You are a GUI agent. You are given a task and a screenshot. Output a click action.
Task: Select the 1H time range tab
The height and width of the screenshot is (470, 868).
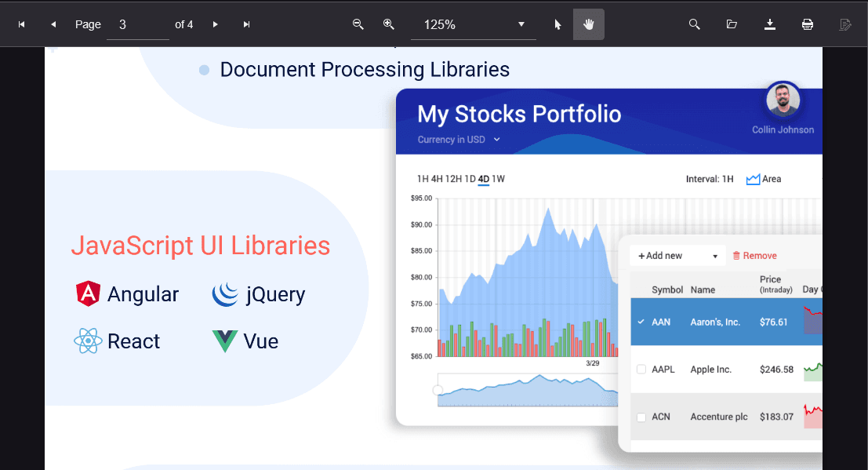[423, 179]
